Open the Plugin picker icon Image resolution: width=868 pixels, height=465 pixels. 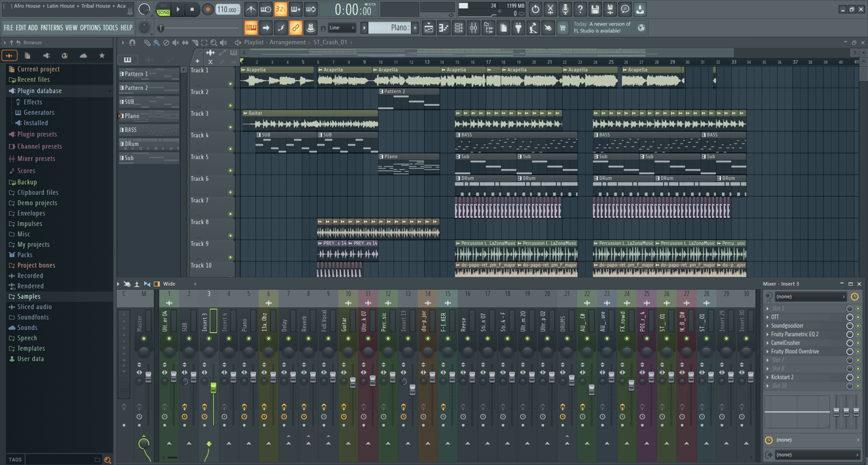(518, 27)
